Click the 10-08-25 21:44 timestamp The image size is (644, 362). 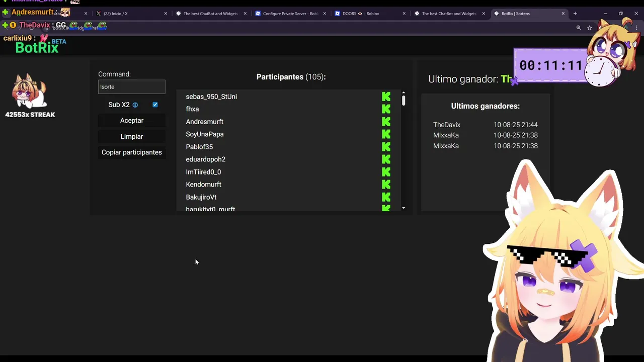[x=516, y=125]
